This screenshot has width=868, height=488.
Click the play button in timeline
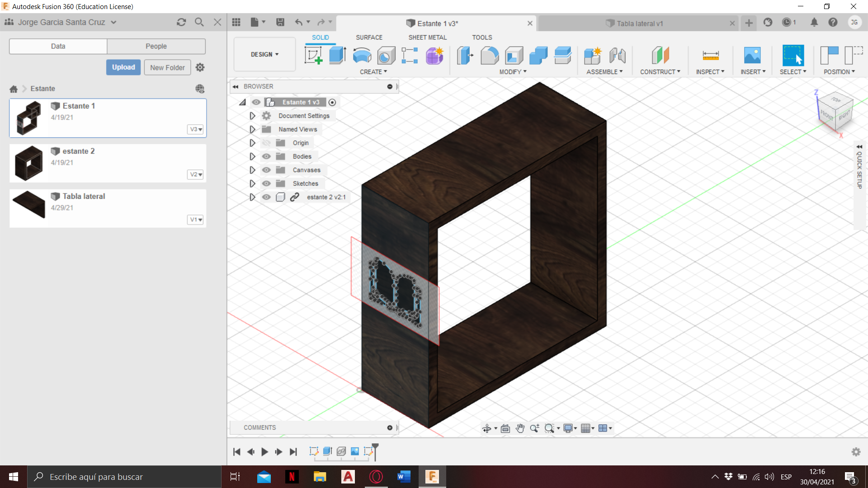click(264, 451)
